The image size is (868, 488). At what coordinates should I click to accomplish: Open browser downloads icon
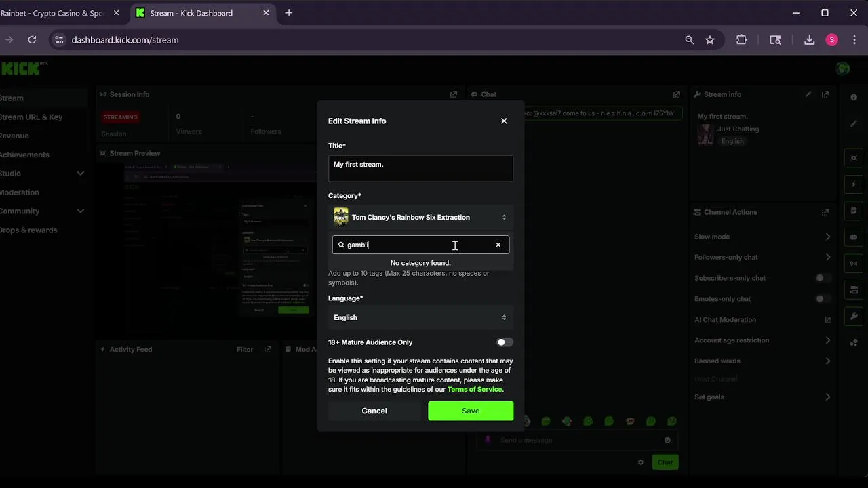click(x=809, y=40)
